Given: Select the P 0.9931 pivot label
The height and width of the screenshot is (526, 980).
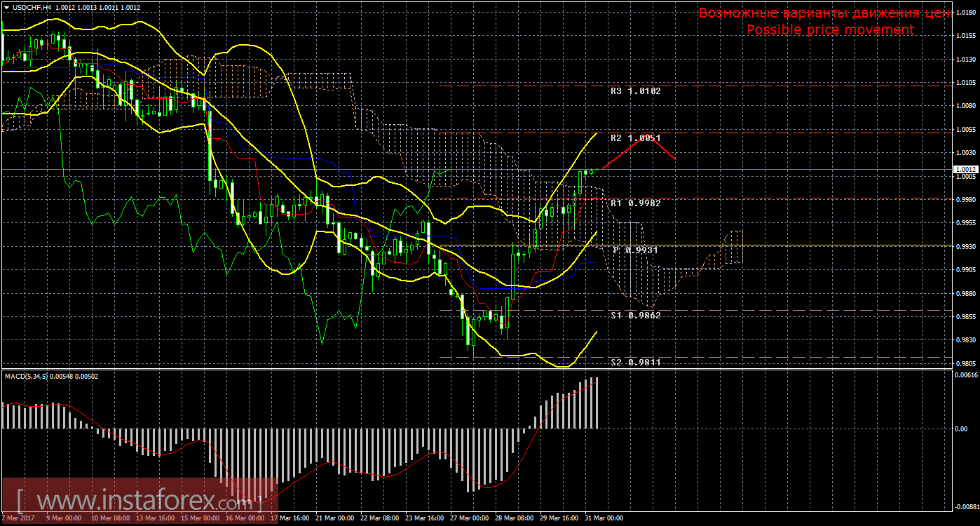Looking at the screenshot, I should click(x=635, y=250).
